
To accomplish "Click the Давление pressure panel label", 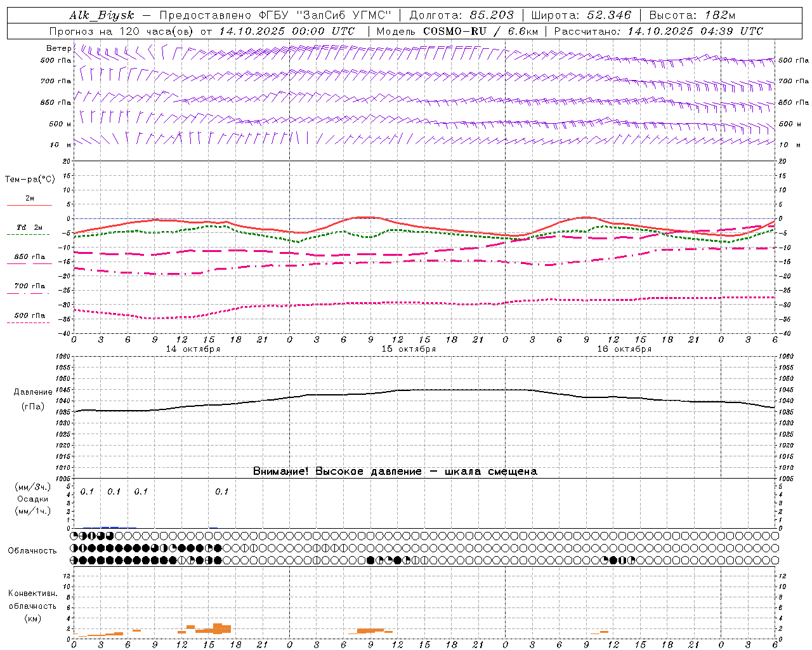I will [x=33, y=392].
